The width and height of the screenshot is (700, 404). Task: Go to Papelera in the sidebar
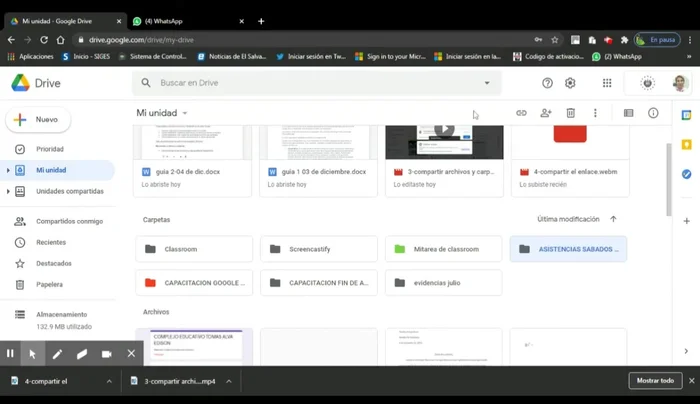click(x=49, y=284)
